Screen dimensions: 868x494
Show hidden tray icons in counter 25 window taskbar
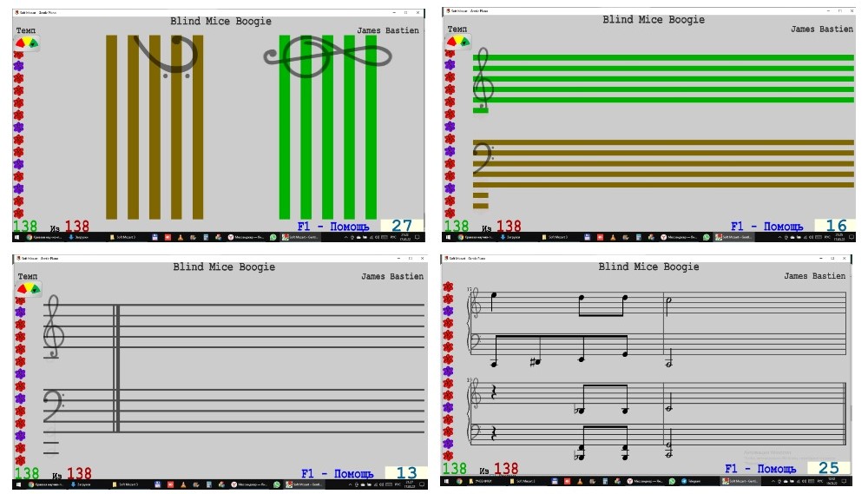(x=773, y=481)
